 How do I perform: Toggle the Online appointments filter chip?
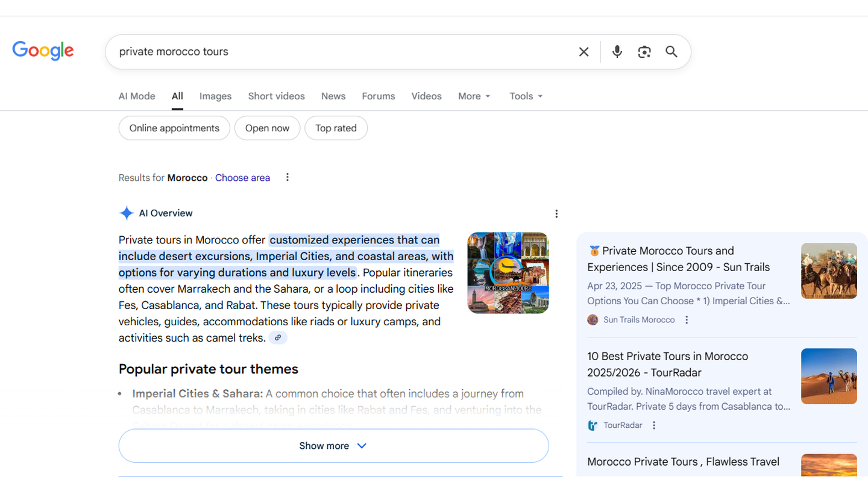pos(174,128)
